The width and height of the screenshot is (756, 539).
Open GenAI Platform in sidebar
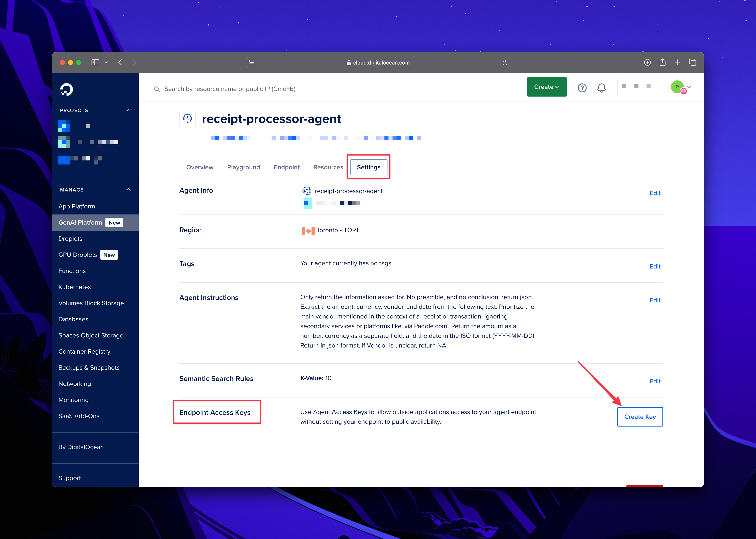click(95, 222)
